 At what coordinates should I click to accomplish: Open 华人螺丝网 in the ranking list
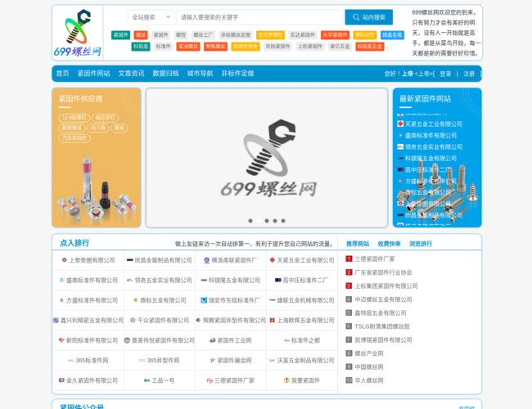pos(369,380)
